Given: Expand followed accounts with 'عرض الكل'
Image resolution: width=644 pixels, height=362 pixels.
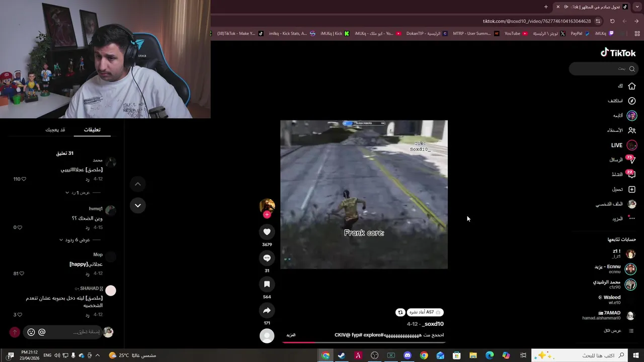Looking at the screenshot, I should click(x=619, y=331).
